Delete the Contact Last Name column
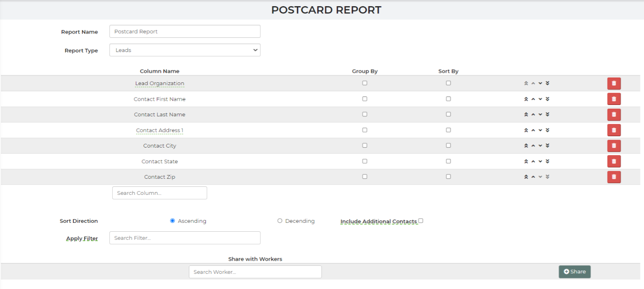Image resolution: width=644 pixels, height=289 pixels. (614, 114)
